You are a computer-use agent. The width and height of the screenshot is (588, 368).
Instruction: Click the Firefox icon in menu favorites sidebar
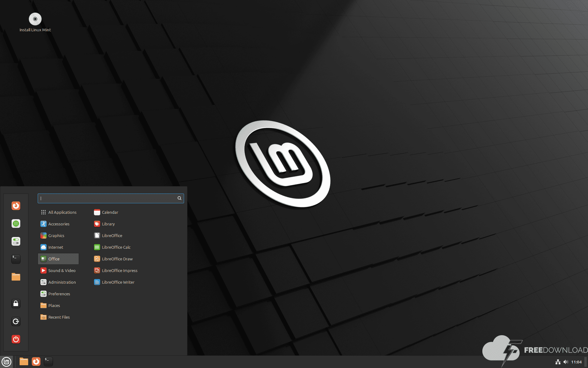point(16,206)
